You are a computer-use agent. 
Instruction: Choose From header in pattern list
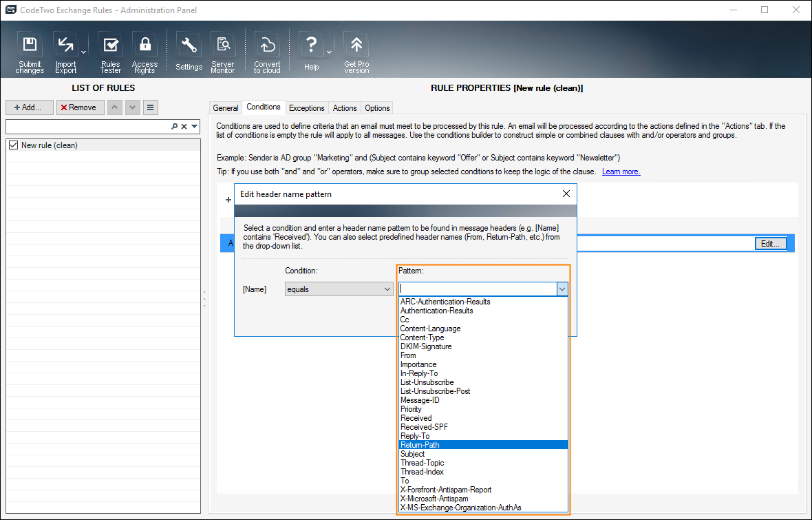[484, 355]
